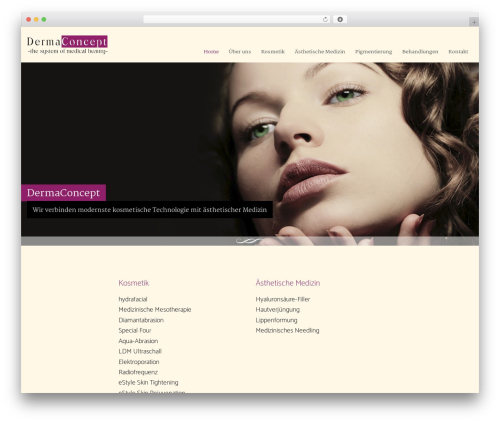The width and height of the screenshot is (500, 423).
Task: Open the eStyle Skin Tightening link
Action: [x=148, y=382]
